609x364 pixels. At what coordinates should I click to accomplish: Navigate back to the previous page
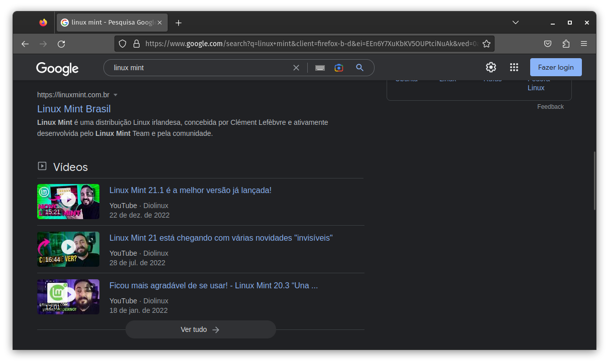click(x=25, y=44)
